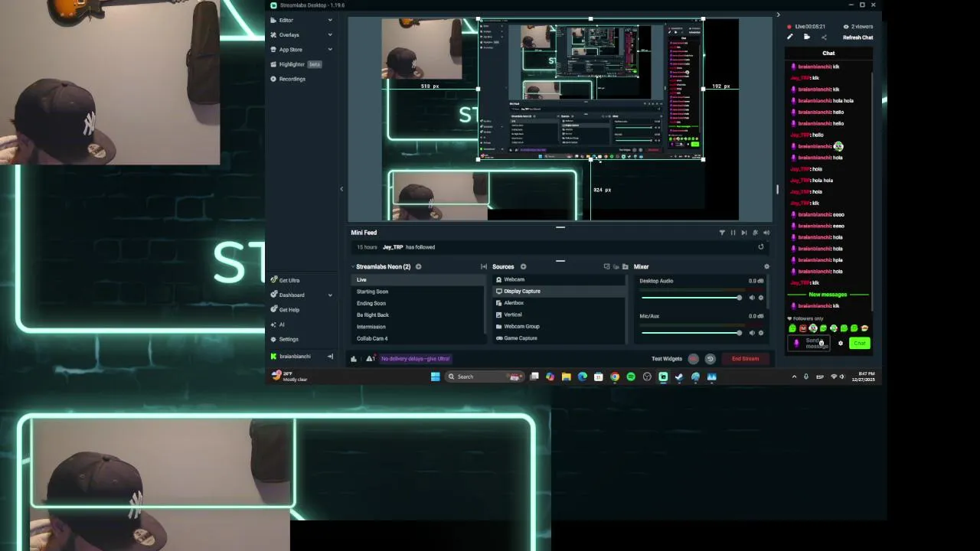Screen dimensions: 980x551
Task: Expand the Editor dropdown chevron
Action: [330, 20]
